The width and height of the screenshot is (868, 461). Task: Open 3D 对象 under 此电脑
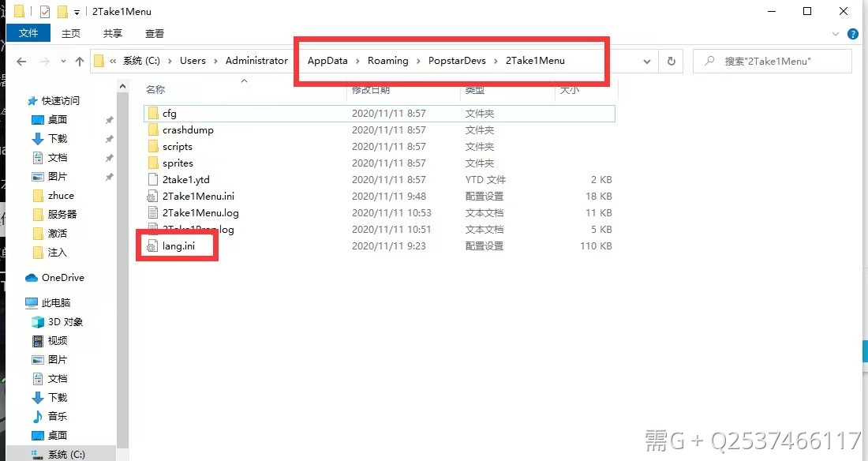(65, 322)
